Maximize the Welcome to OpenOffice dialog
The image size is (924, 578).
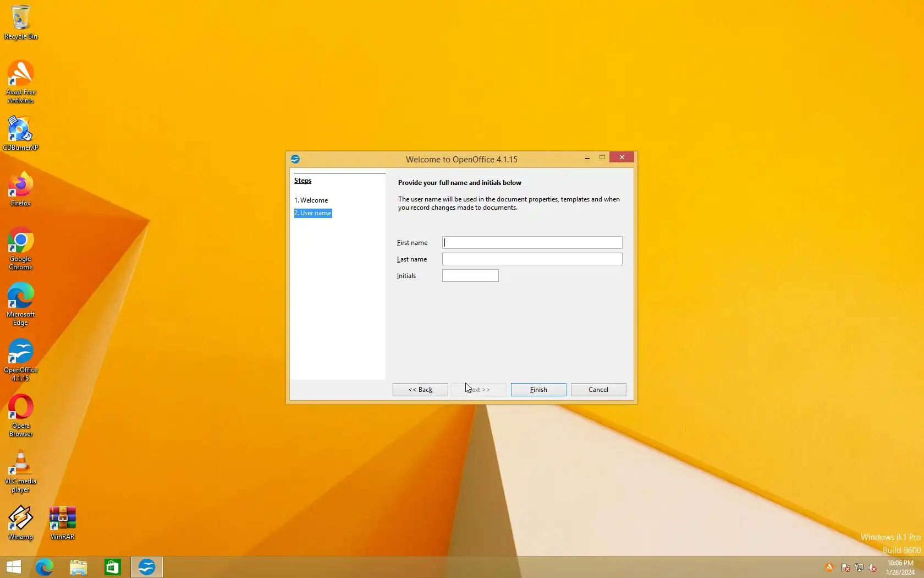(x=602, y=157)
